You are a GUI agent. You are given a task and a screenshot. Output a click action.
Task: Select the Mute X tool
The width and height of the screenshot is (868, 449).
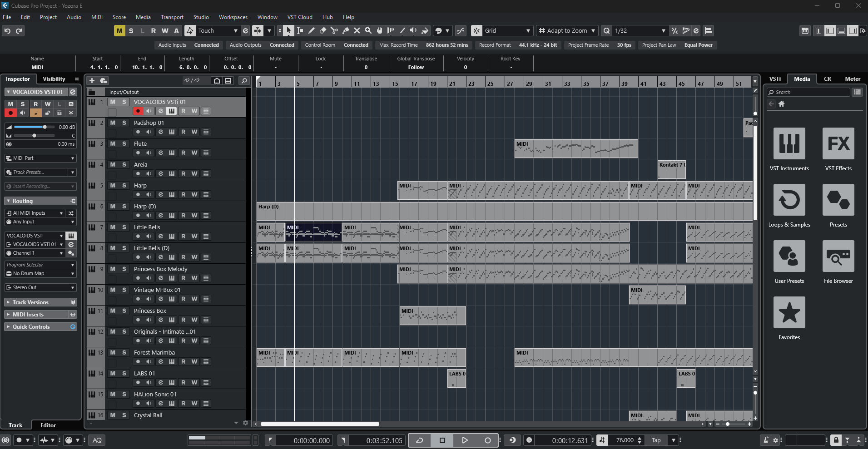(x=357, y=31)
